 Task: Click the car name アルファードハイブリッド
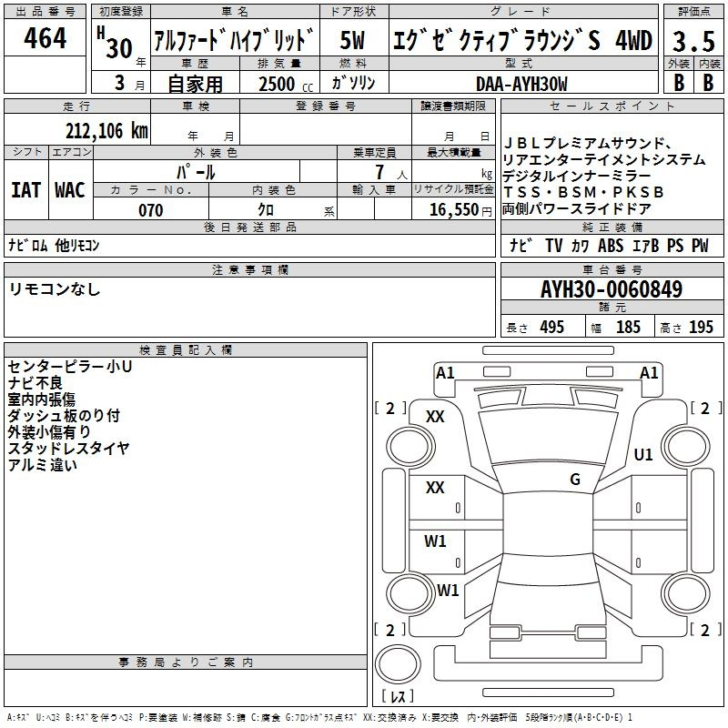pyautogui.click(x=235, y=40)
